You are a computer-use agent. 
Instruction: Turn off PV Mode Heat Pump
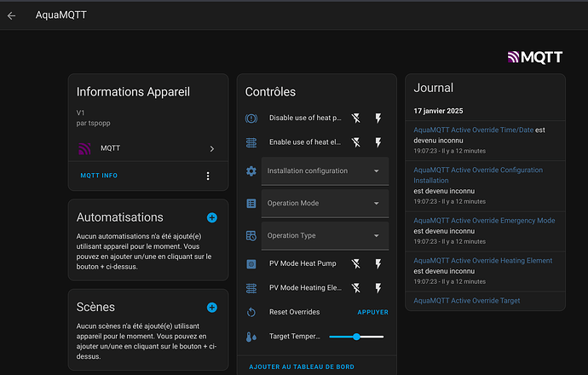pyautogui.click(x=356, y=264)
